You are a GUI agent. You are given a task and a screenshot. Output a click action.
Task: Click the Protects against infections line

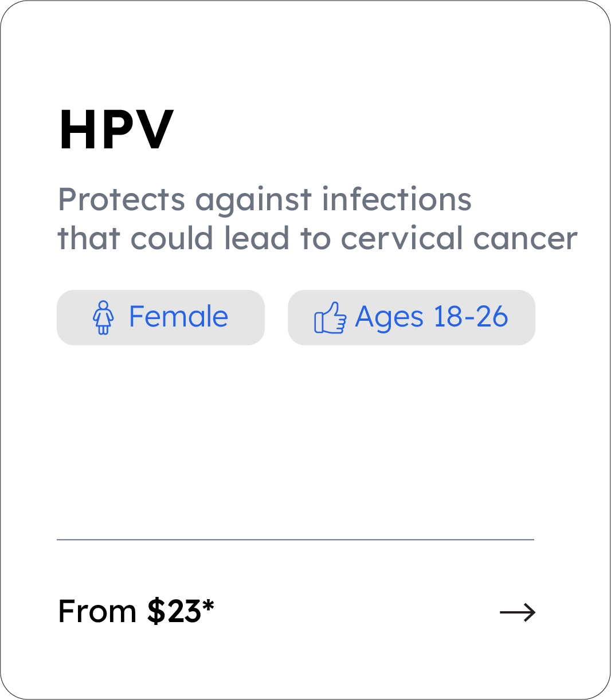pos(265,200)
